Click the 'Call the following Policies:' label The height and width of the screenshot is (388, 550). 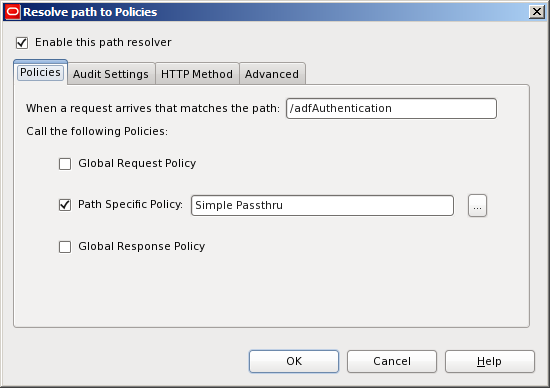coord(97,131)
